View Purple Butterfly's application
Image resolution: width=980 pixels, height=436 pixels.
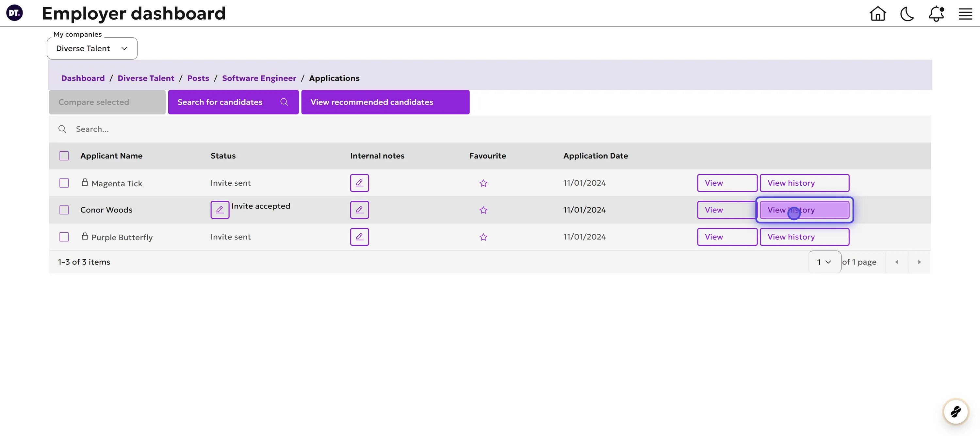[727, 237]
